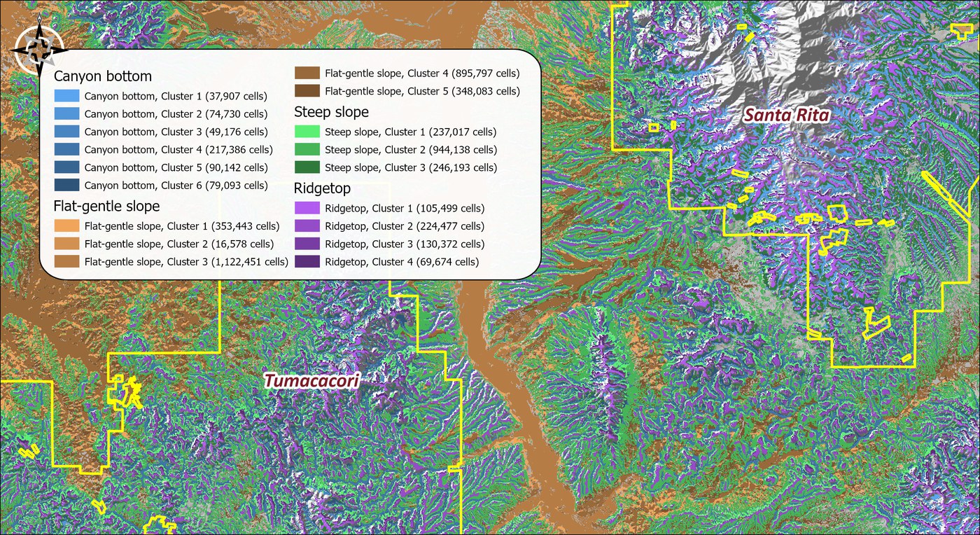Image resolution: width=980 pixels, height=535 pixels.
Task: Click "Ridgetop, Cluster 1 (105,499 cells)" text
Action: click(405, 209)
